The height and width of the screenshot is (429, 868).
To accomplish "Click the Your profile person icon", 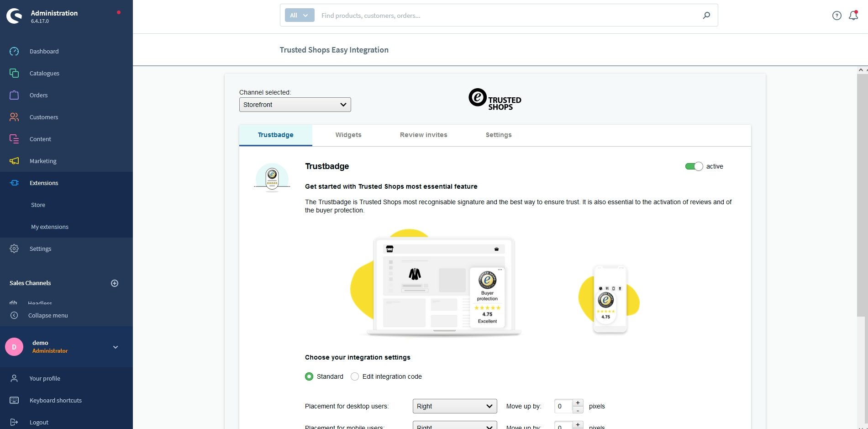I will tap(14, 378).
